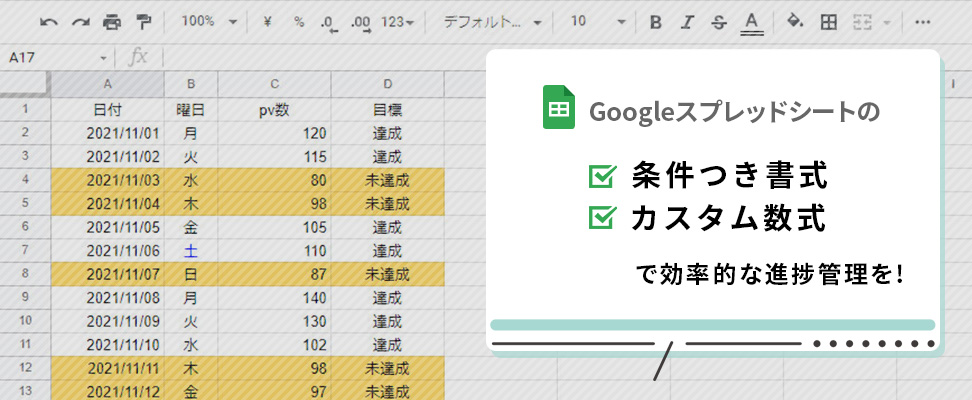Click the Undo icon
The image size is (972, 400).
click(x=49, y=22)
